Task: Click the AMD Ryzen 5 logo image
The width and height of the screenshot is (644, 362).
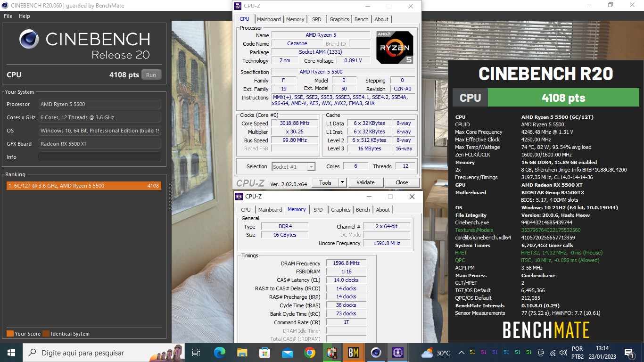Action: click(x=395, y=48)
